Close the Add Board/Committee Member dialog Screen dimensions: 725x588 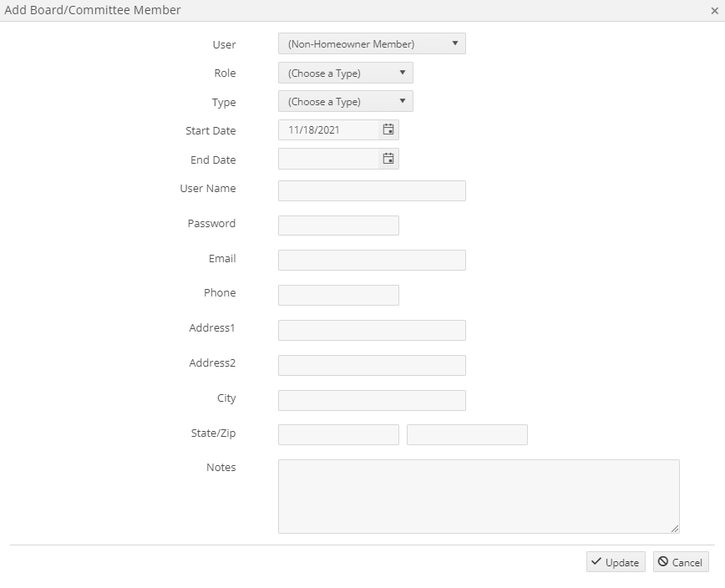pos(714,11)
